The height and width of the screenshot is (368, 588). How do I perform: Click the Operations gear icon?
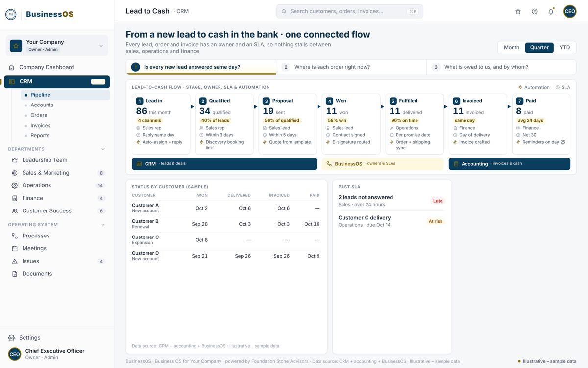(15, 185)
